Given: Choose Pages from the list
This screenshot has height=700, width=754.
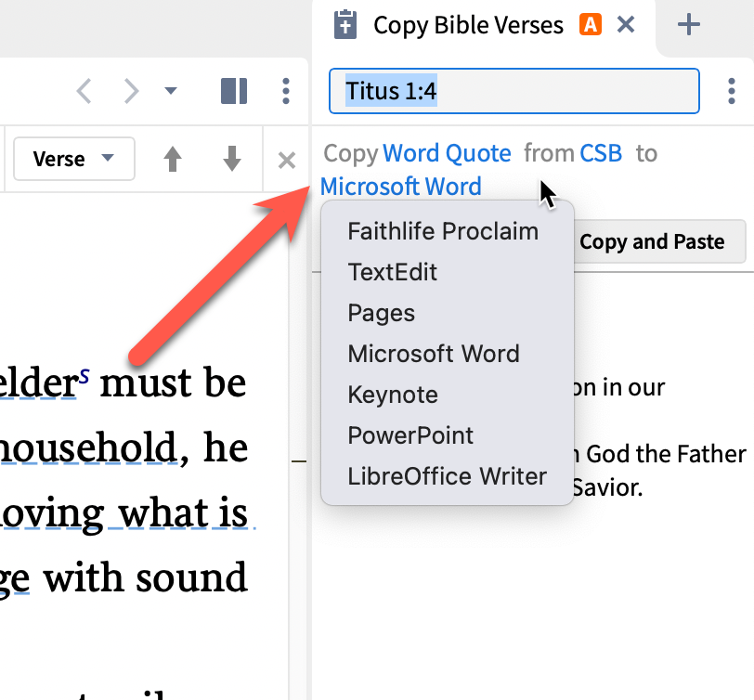Looking at the screenshot, I should coord(382,314).
